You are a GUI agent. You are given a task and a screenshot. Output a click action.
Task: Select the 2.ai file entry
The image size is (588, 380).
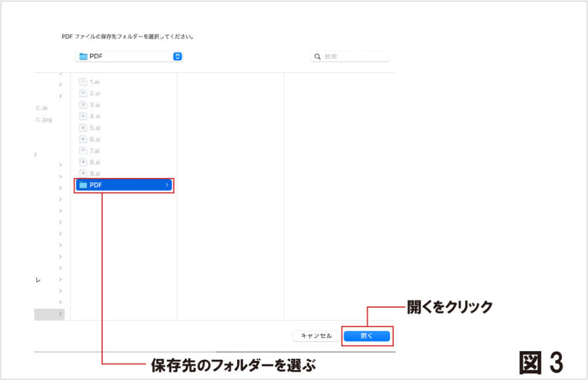tap(95, 93)
